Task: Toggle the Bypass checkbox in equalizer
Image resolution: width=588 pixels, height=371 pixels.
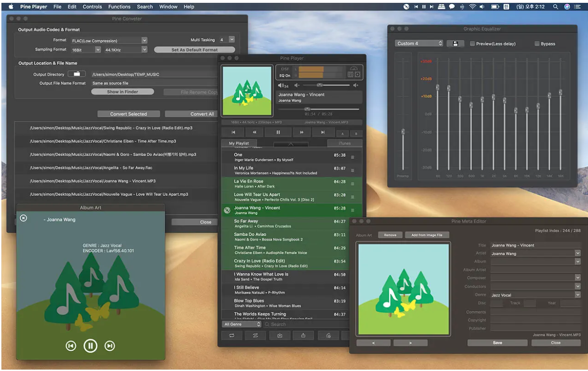Action: point(537,44)
